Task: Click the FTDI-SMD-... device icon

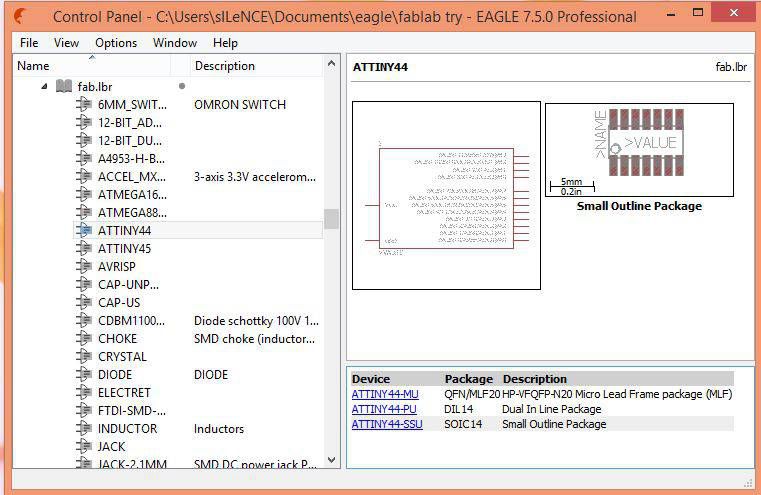Action: [x=84, y=410]
